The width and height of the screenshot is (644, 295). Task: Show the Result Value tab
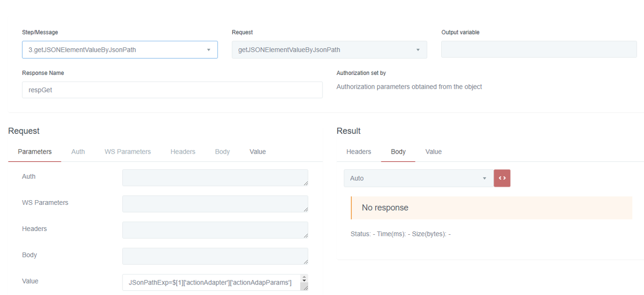coord(433,152)
